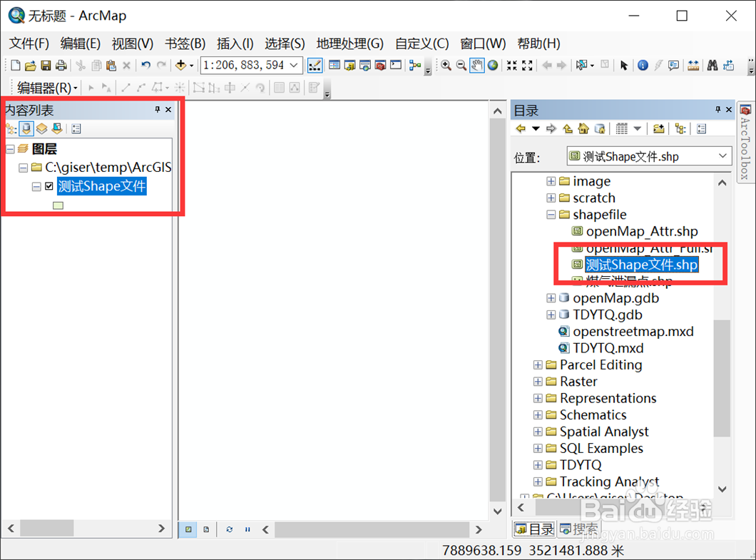The image size is (756, 560).
Task: Save the map with the floppy icon
Action: click(x=46, y=65)
